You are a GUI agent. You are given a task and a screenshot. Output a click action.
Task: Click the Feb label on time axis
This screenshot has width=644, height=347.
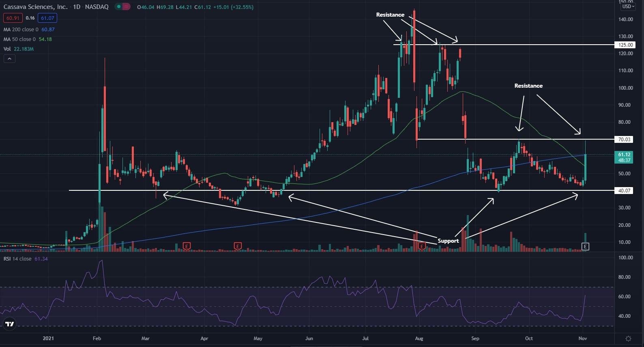[97, 338]
